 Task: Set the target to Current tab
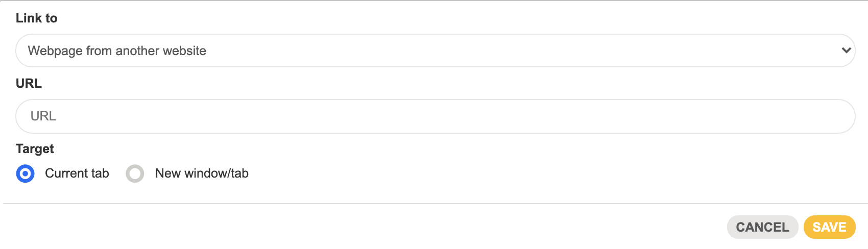point(25,173)
